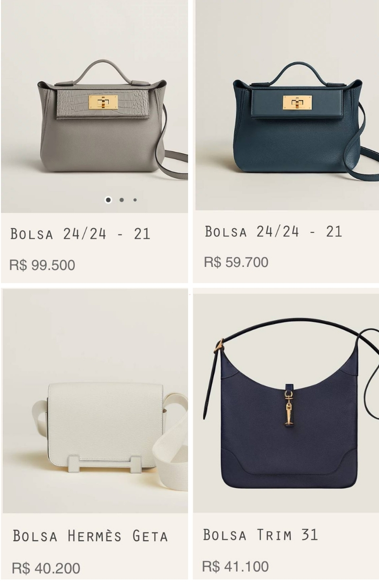The height and width of the screenshot is (588, 379).
Task: Open the Bolsa Trim 31 title link
Action: (261, 534)
